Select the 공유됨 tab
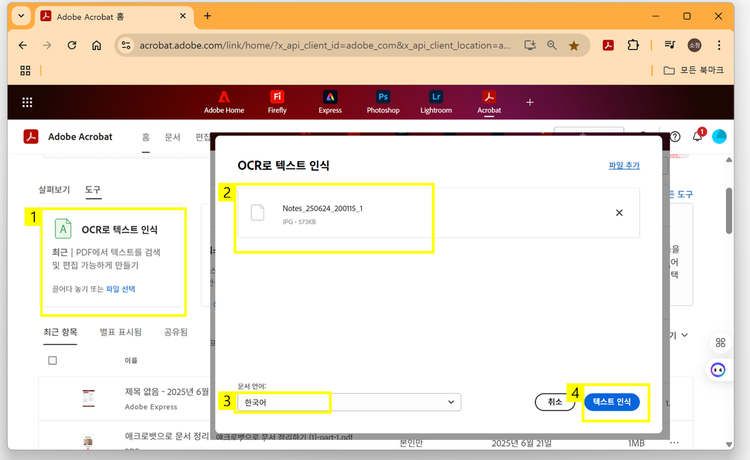 [x=176, y=332]
